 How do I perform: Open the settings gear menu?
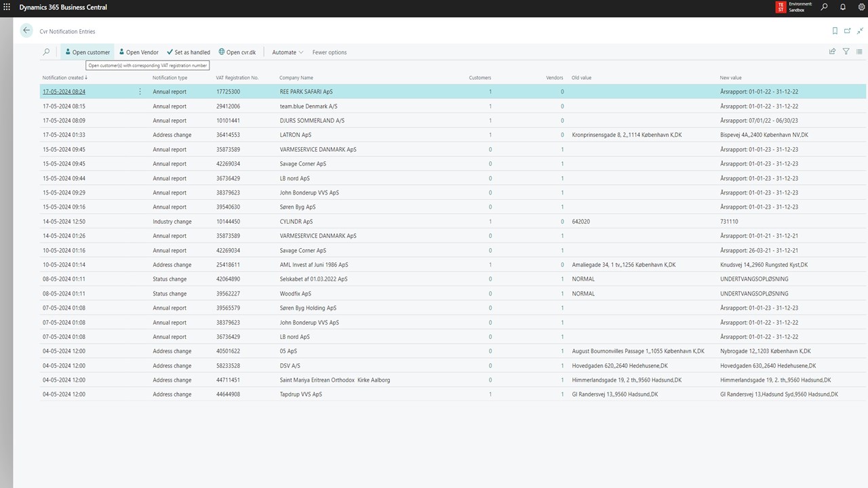862,7
